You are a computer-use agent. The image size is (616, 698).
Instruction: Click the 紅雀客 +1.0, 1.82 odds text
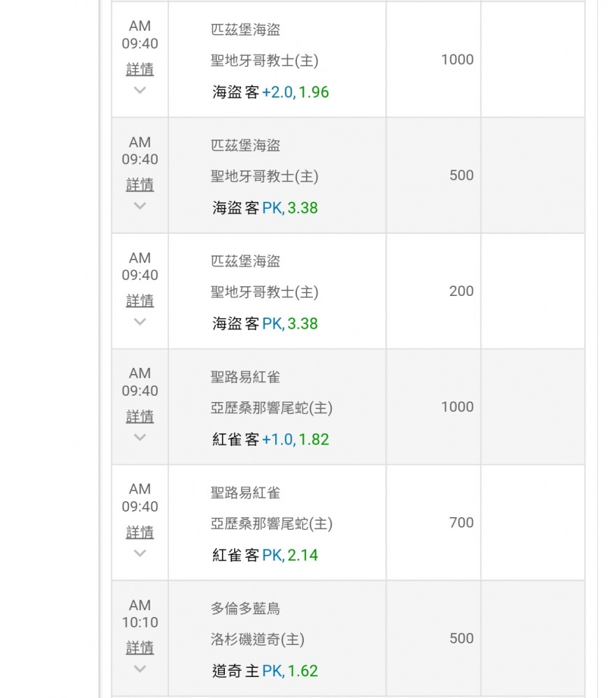[270, 440]
